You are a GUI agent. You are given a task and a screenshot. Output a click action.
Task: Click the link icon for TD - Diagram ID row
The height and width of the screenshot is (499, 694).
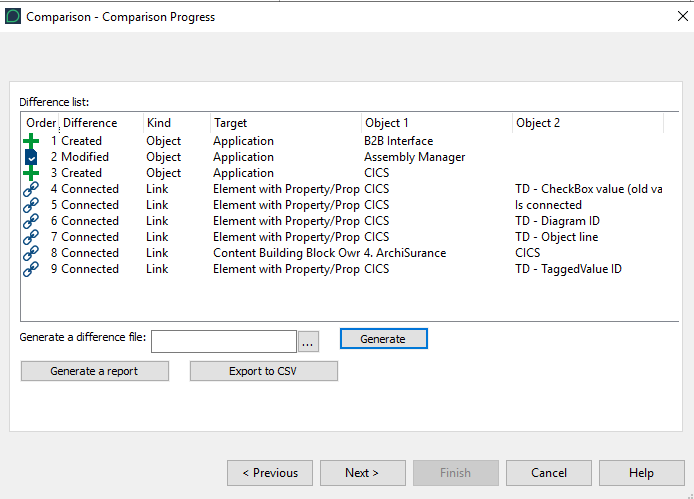tap(31, 221)
